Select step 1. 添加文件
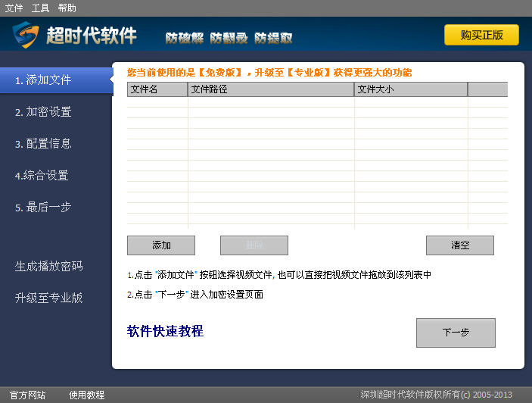 pos(57,80)
